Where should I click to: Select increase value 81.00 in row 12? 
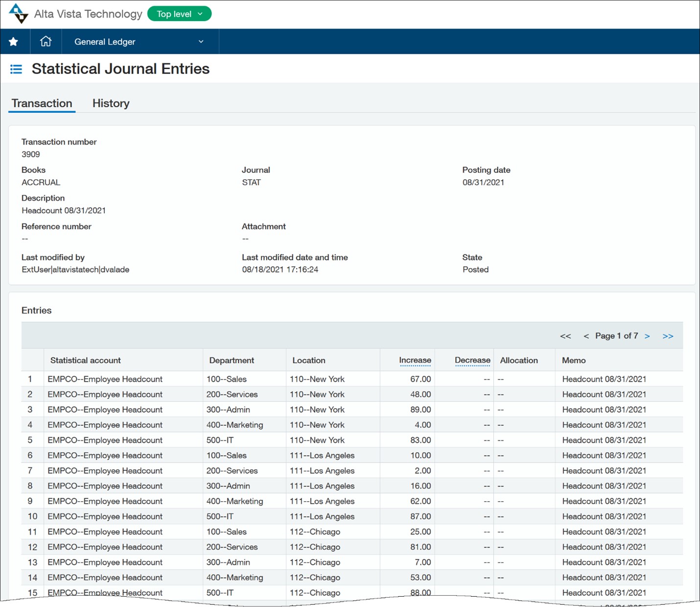(420, 547)
